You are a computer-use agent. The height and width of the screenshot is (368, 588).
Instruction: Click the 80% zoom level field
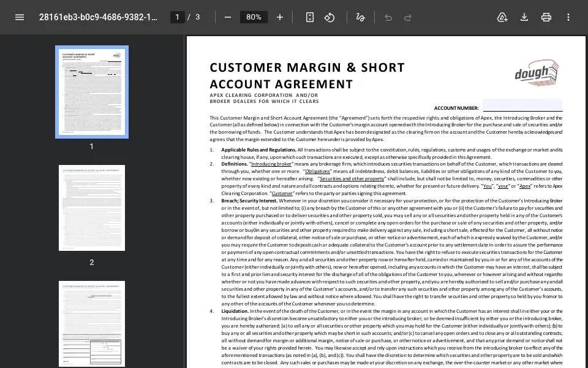pos(254,17)
